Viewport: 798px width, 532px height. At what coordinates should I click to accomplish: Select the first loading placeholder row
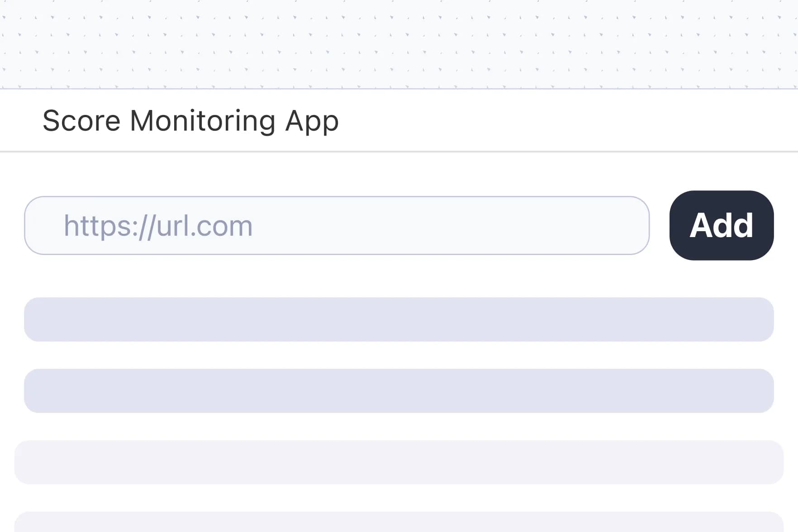pos(399,319)
